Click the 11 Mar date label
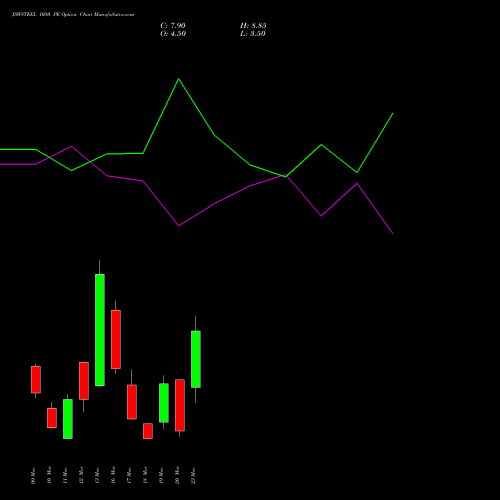The width and height of the screenshot is (500, 500). (x=65, y=475)
